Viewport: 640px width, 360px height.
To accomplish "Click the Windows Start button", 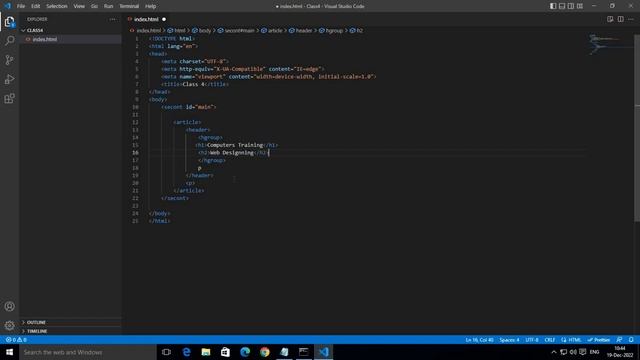I will click(x=9, y=352).
